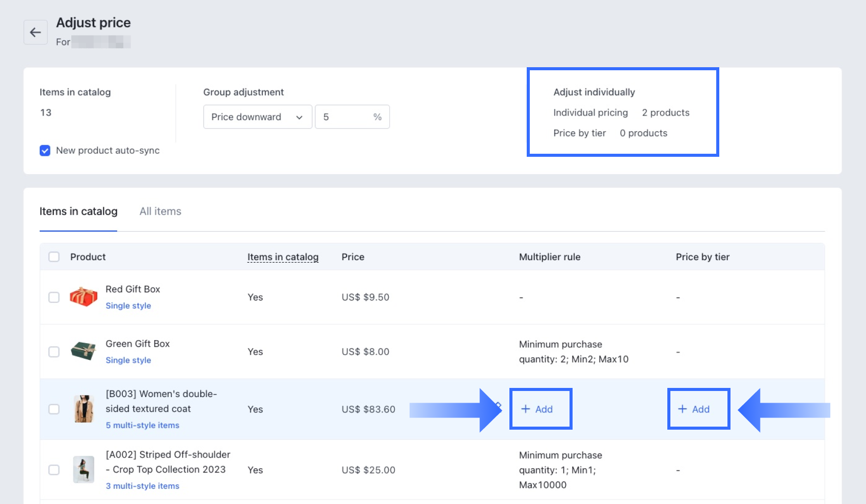The image size is (866, 504).
Task: Click the back arrow button
Action: tap(35, 33)
